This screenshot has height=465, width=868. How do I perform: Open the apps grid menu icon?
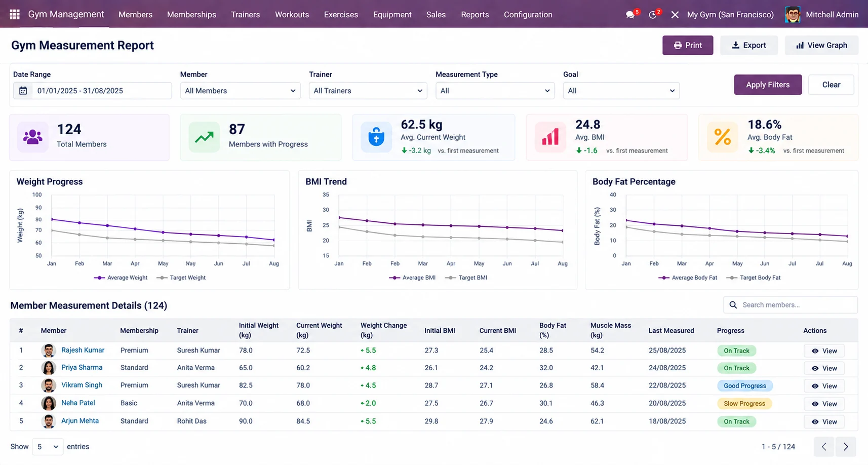click(15, 15)
